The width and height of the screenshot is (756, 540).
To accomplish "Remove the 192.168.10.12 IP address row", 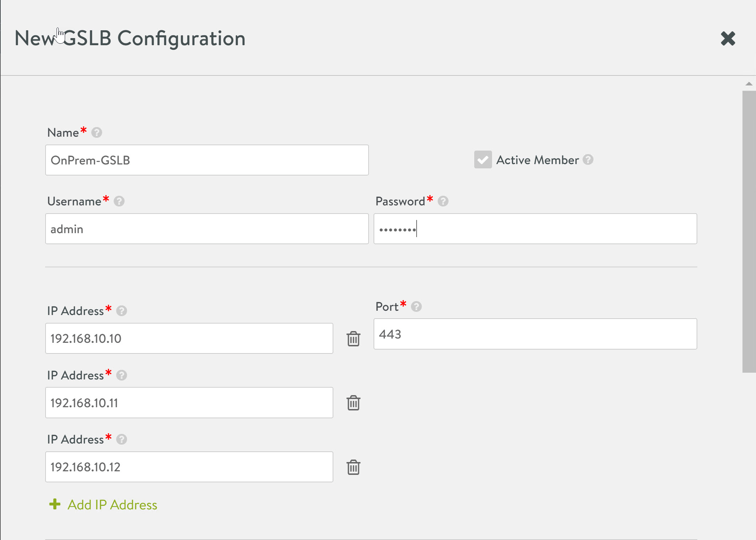I will (353, 467).
